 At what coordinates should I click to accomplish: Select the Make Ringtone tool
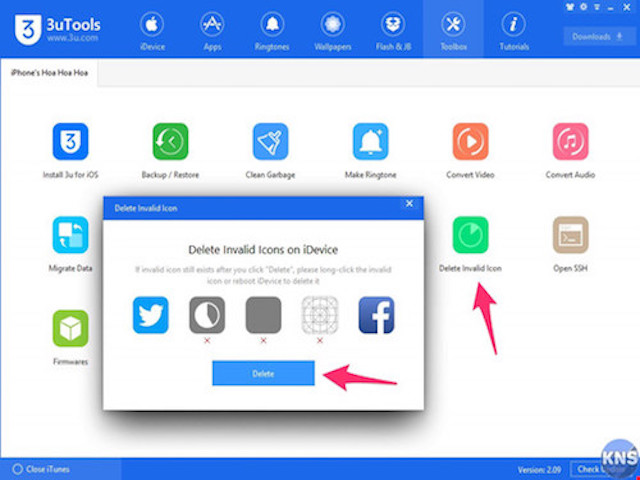(x=370, y=141)
